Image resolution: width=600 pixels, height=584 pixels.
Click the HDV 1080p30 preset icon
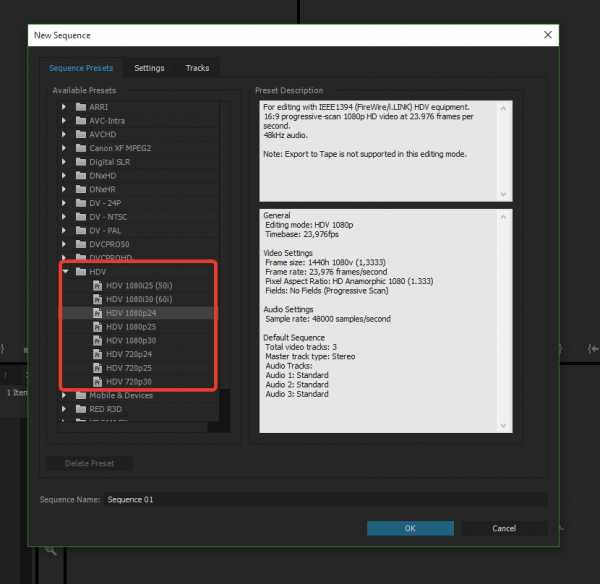click(97, 340)
